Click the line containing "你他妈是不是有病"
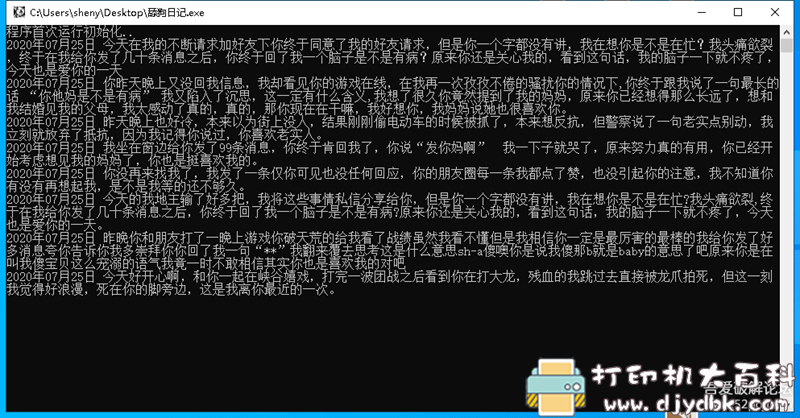The width and height of the screenshot is (800, 418). tap(390, 96)
